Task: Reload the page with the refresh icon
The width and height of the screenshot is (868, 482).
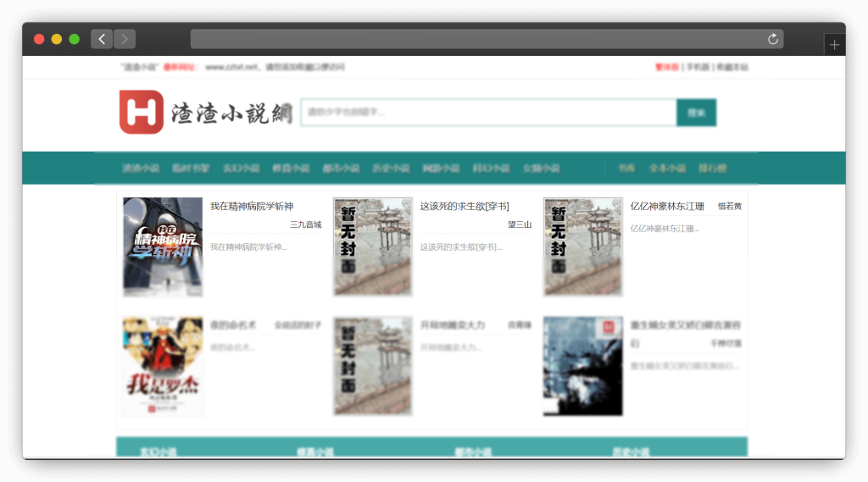Action: pos(773,39)
